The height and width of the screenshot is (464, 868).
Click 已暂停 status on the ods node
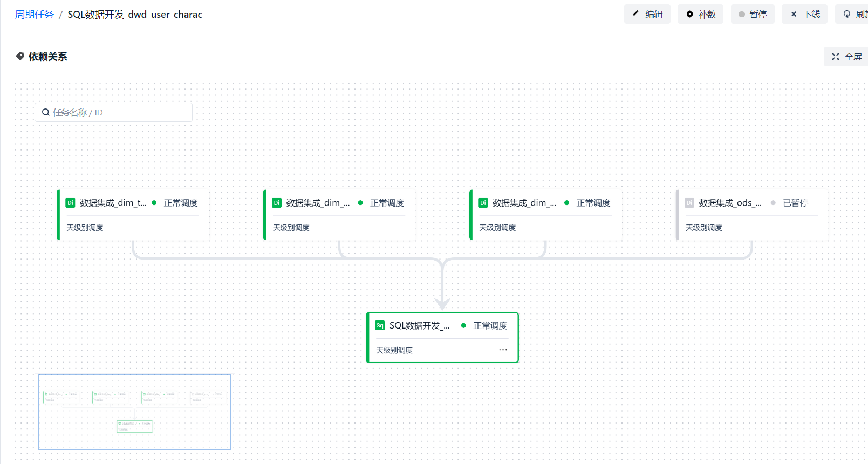click(795, 203)
